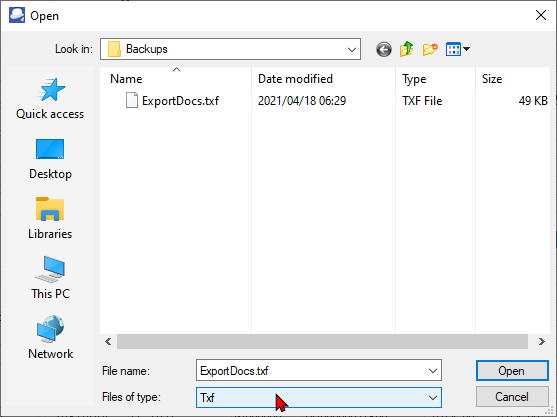Click the 2021/04/18 06:29 date cell
Screen dimensions: 557x417
[x=302, y=101]
